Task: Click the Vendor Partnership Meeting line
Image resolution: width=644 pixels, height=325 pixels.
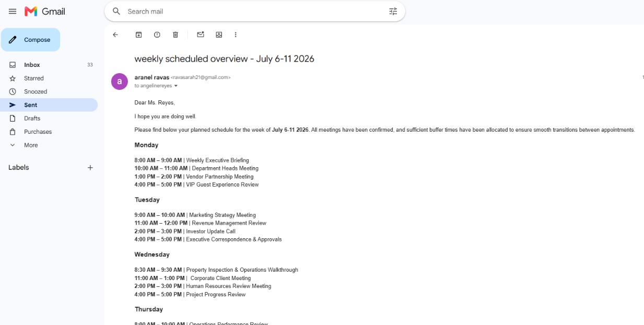Action: (194, 177)
